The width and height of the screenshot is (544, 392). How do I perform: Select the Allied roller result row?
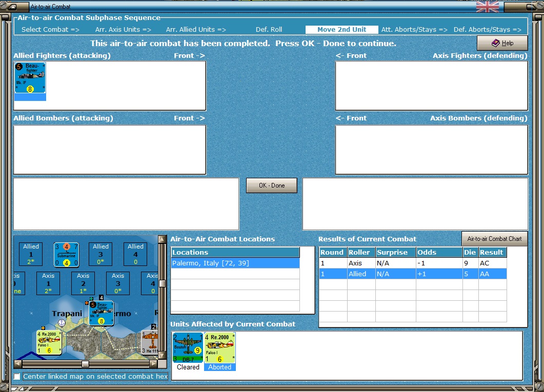click(x=413, y=274)
